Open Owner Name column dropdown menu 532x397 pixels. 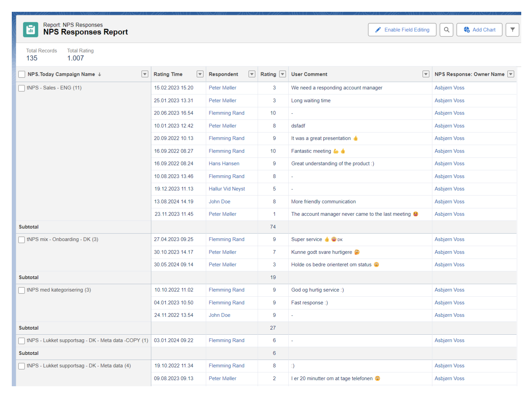(x=511, y=74)
